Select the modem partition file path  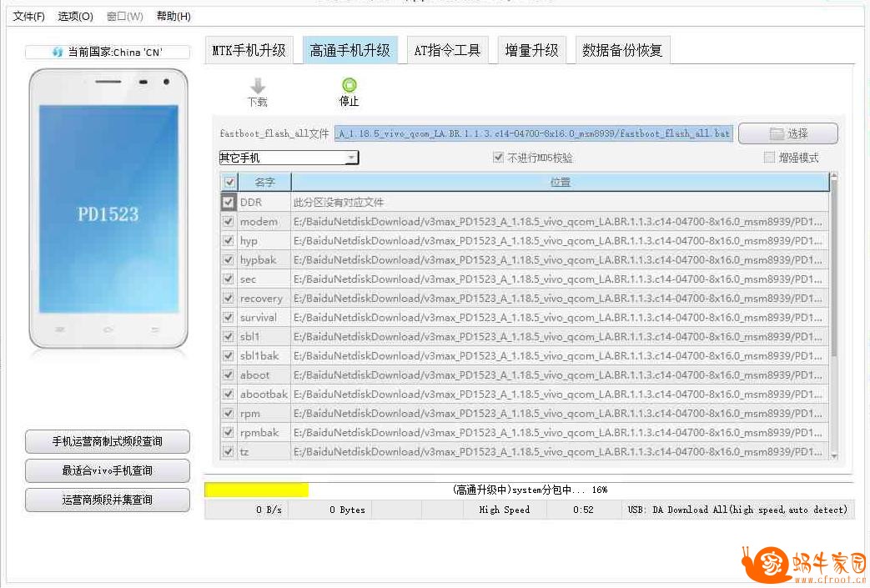tap(558, 221)
